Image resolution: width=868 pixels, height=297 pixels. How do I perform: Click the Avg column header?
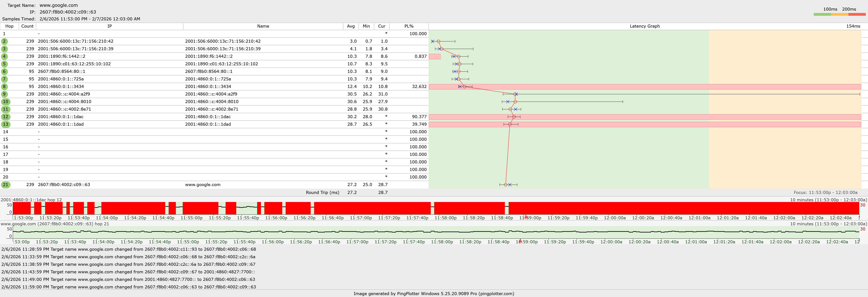pyautogui.click(x=350, y=26)
